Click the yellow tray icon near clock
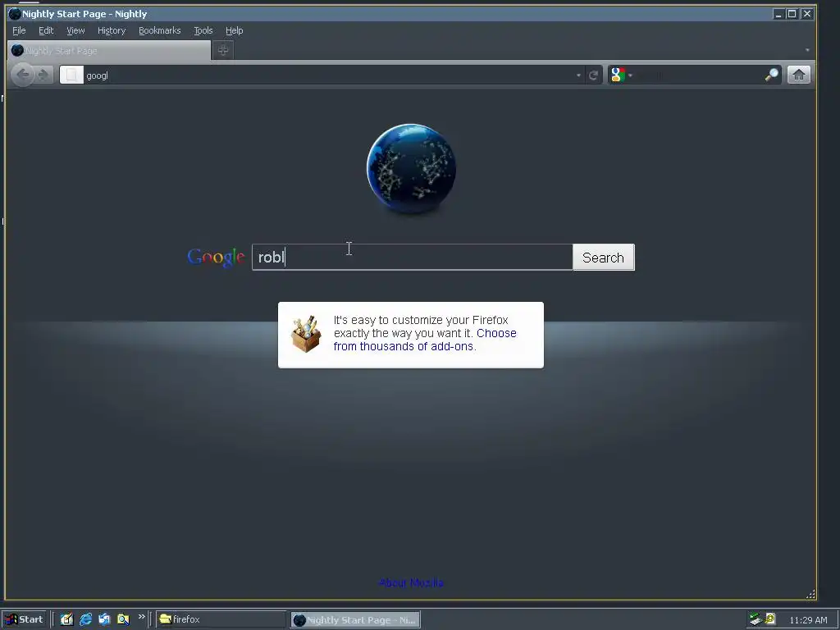The height and width of the screenshot is (630, 840). pos(770,619)
